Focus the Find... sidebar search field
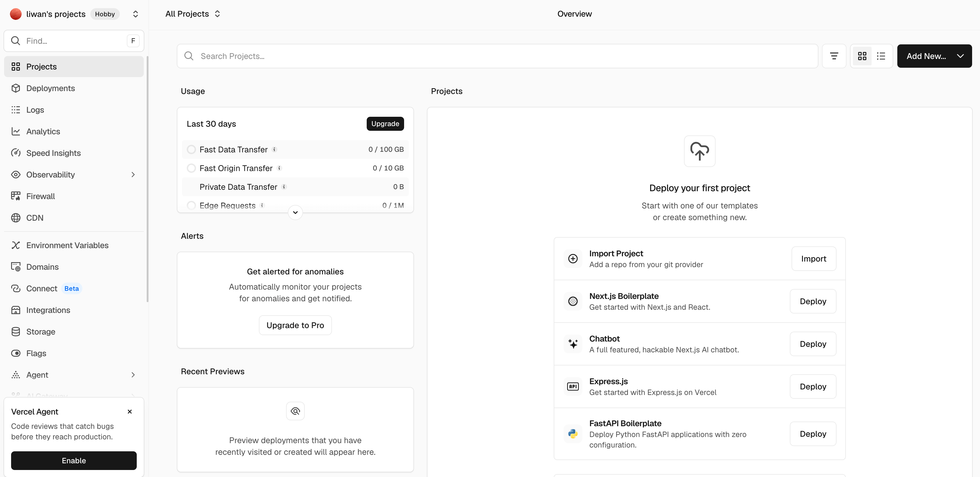 click(x=74, y=41)
